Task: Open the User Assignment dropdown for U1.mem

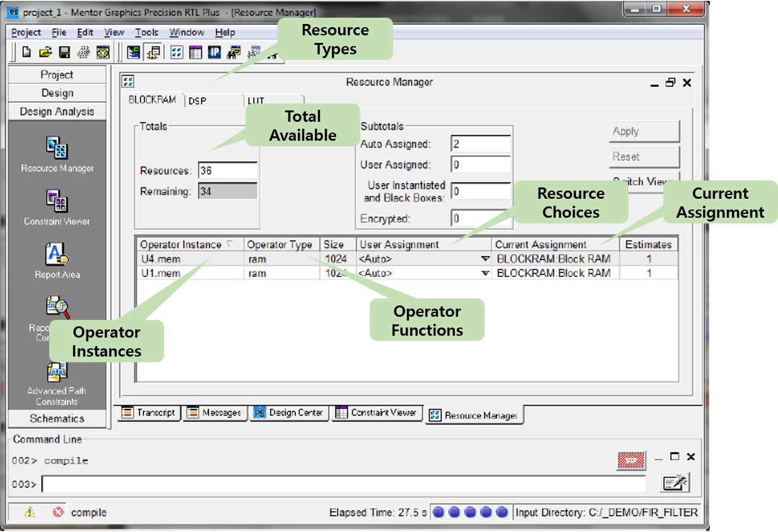Action: click(x=485, y=273)
